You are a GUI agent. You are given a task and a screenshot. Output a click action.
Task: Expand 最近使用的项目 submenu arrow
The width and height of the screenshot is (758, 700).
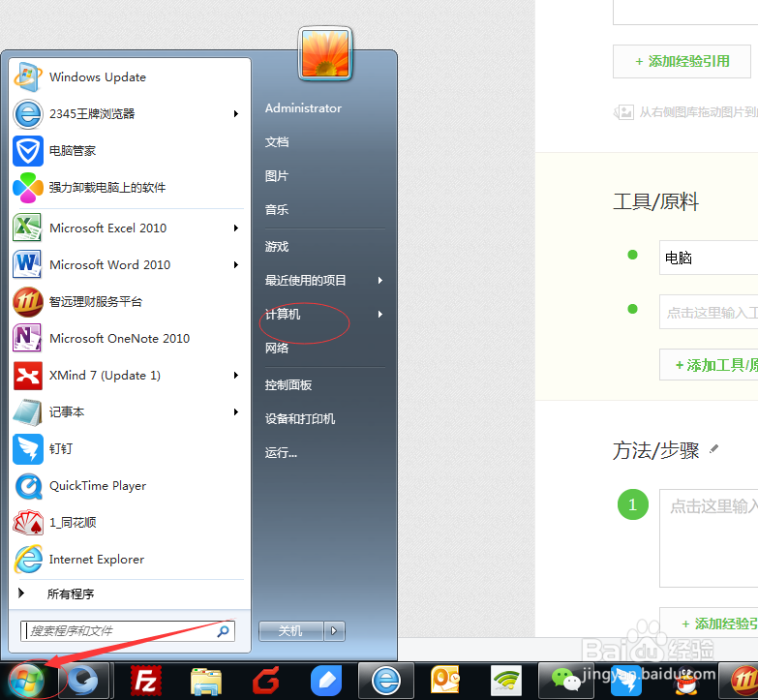[380, 281]
